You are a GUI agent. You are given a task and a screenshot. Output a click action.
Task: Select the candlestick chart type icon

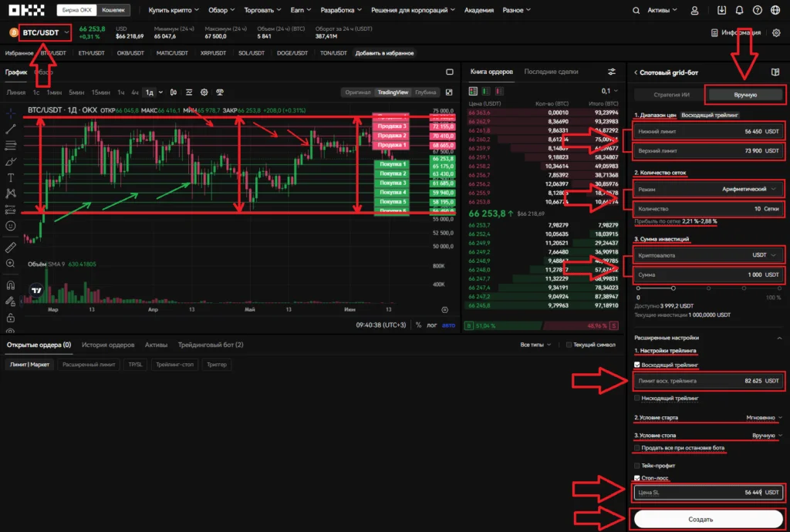(x=174, y=92)
